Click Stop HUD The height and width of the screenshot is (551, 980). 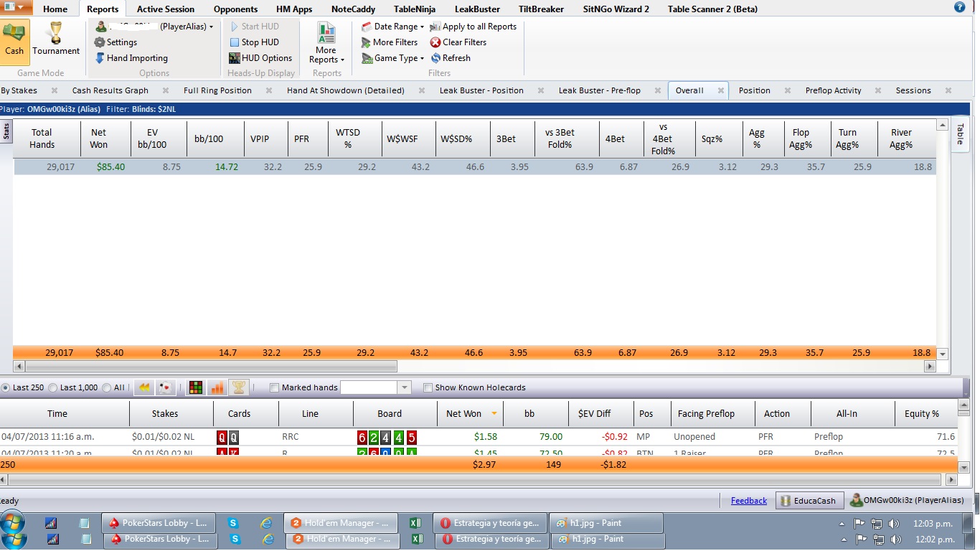(254, 42)
